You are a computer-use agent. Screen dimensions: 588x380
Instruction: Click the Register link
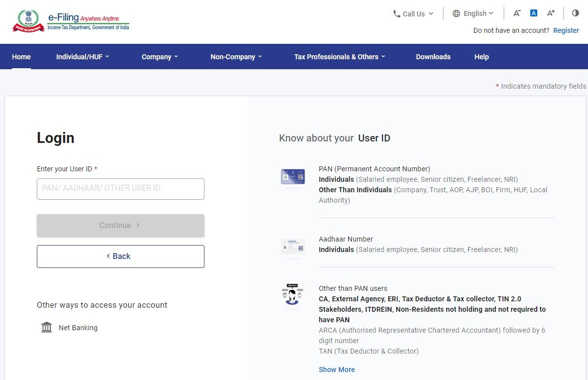pos(566,30)
